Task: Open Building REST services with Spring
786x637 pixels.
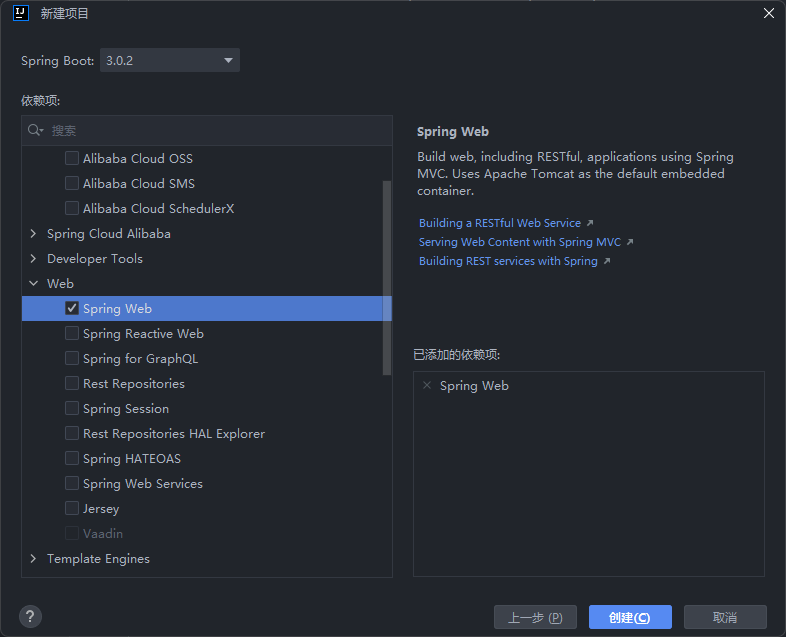Action: [x=508, y=261]
